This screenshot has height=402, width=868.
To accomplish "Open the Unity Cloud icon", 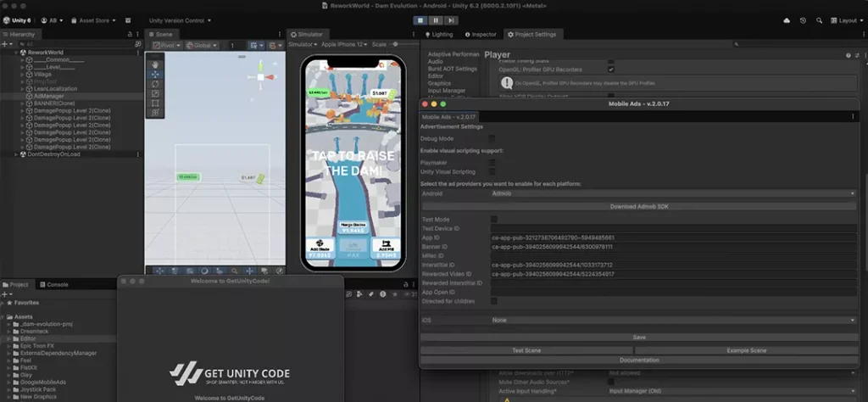I will click(787, 20).
